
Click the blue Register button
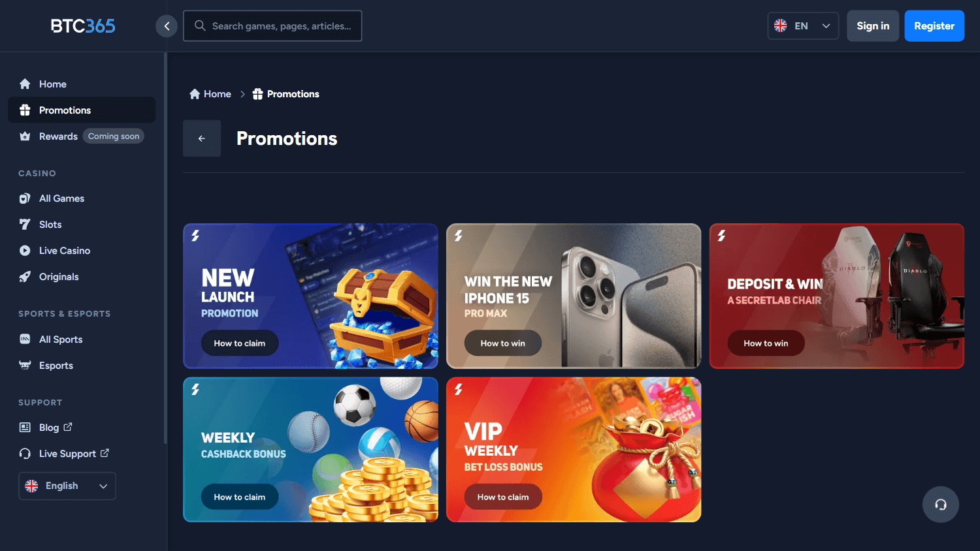(934, 26)
